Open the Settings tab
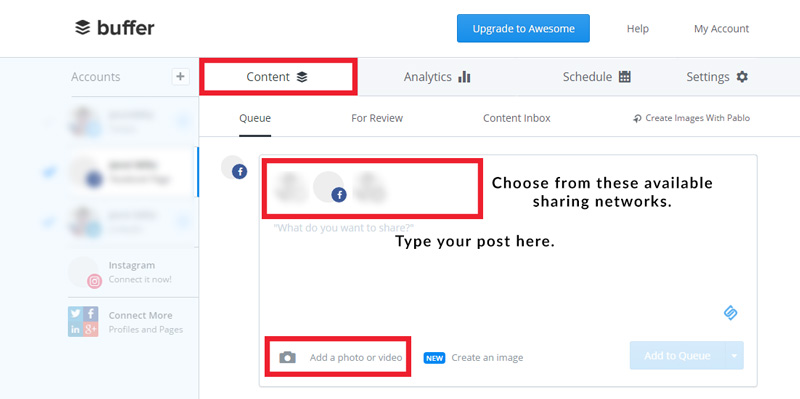Viewport: 800px width, 399px height. coord(717,77)
